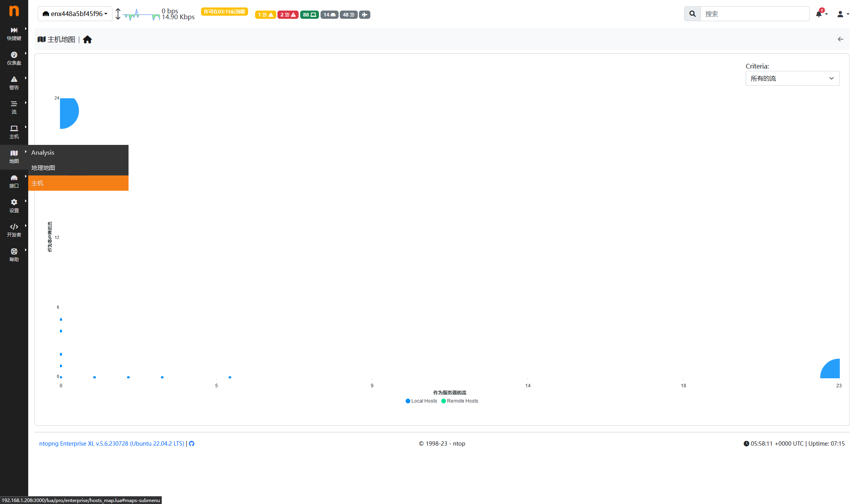Screen dimensions: 859x504
Task: Open the 警告 alerts sidebar item
Action: pyautogui.click(x=14, y=83)
